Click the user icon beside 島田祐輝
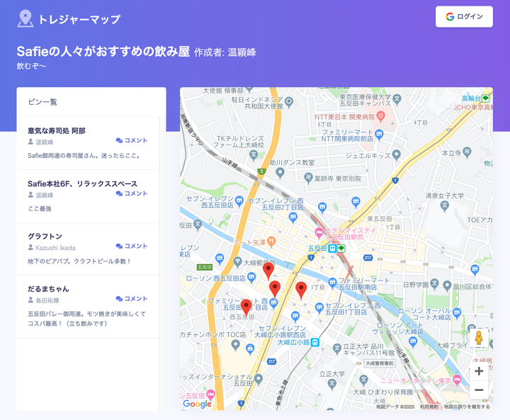 pos(30,300)
